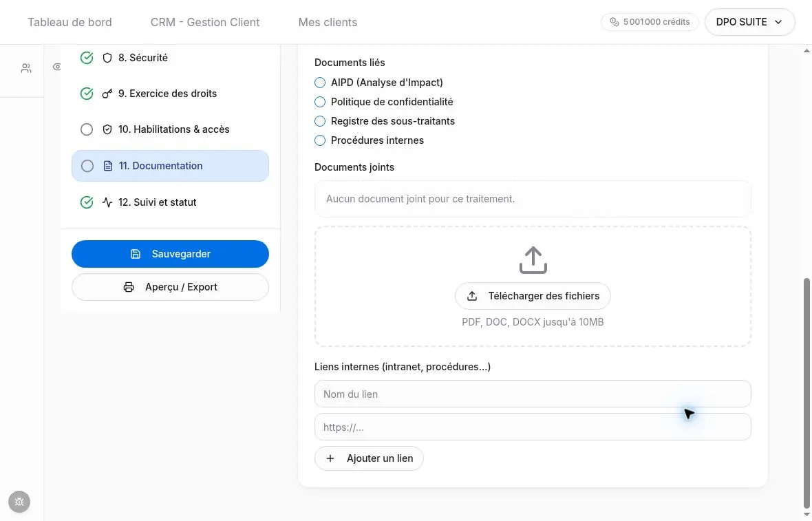
Task: Click the vertical page scrollbar thumb
Action: [806, 394]
